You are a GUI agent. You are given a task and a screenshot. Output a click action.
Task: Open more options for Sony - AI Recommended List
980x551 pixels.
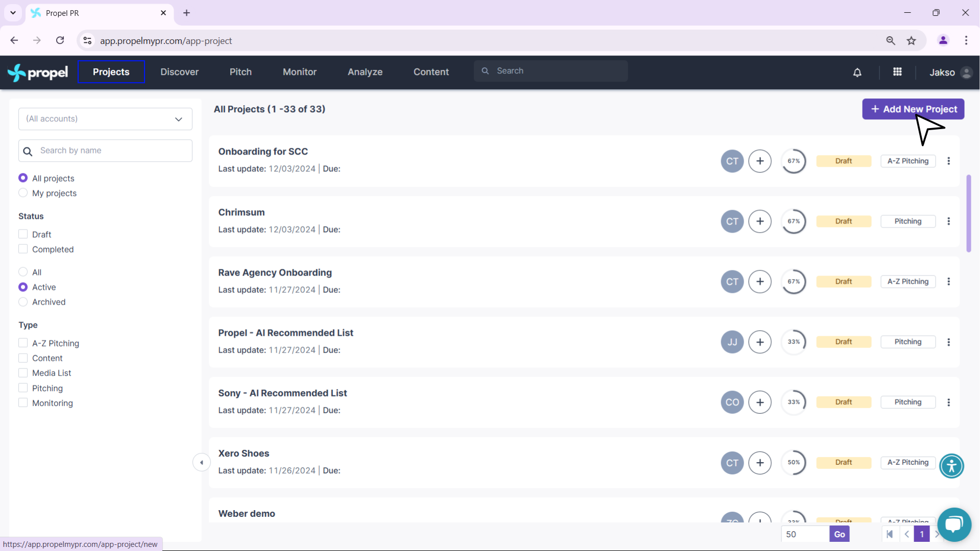point(949,402)
